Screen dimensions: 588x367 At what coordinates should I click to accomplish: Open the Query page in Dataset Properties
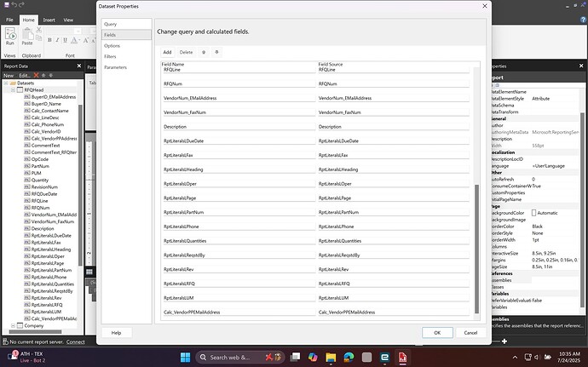pyautogui.click(x=126, y=24)
